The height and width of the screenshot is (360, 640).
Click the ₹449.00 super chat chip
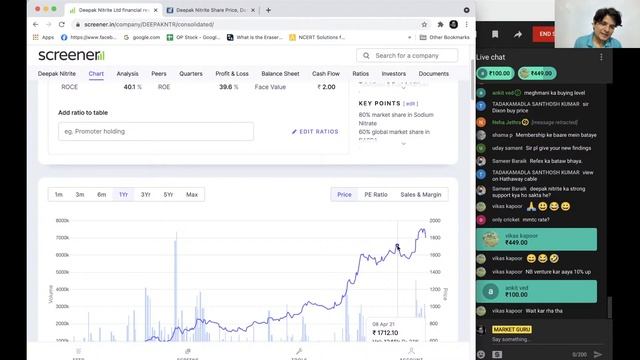click(537, 73)
